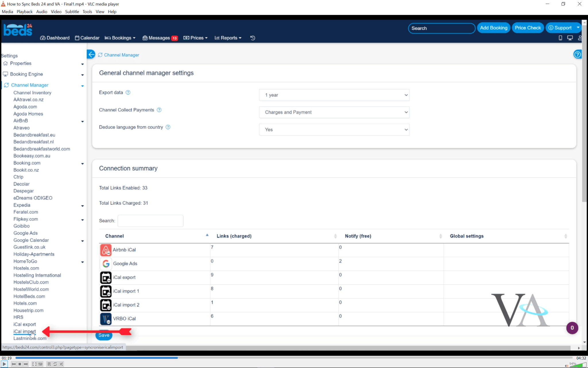Image resolution: width=588 pixels, height=368 pixels.
Task: Open Export data dropdown
Action: [x=334, y=95]
